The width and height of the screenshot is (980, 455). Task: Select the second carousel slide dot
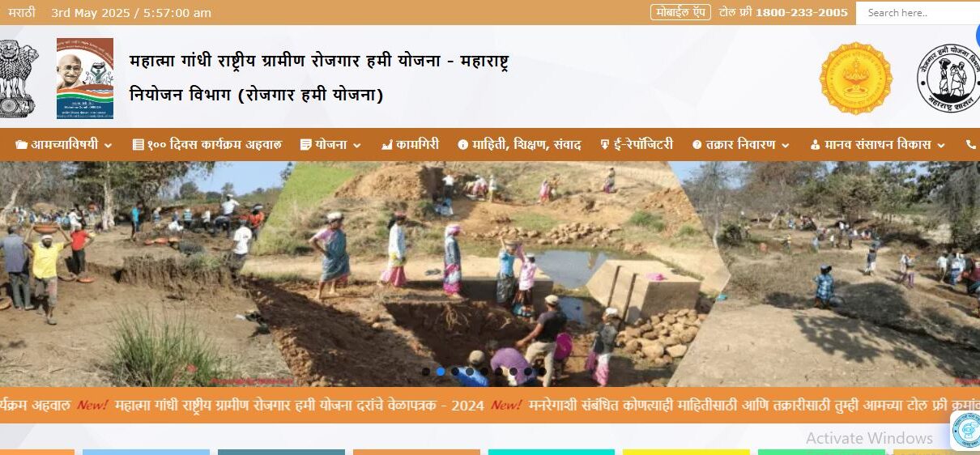coord(441,372)
